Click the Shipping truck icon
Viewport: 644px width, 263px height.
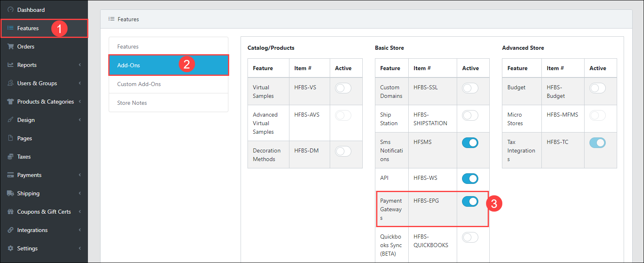[x=11, y=193]
